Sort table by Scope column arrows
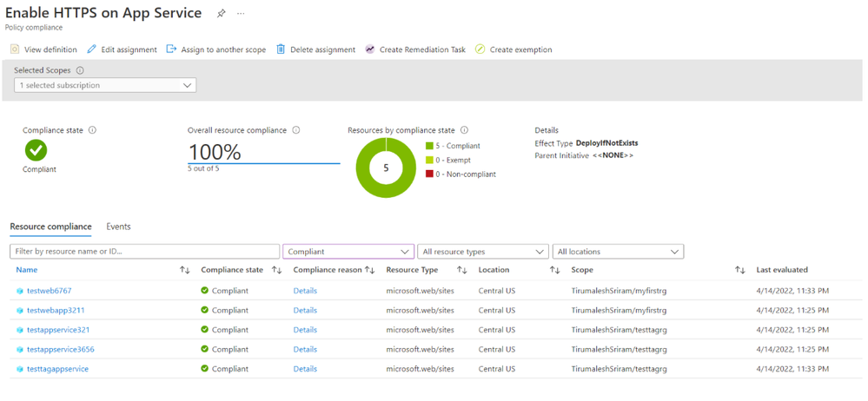Image resolution: width=868 pixels, height=401 pixels. (x=740, y=270)
